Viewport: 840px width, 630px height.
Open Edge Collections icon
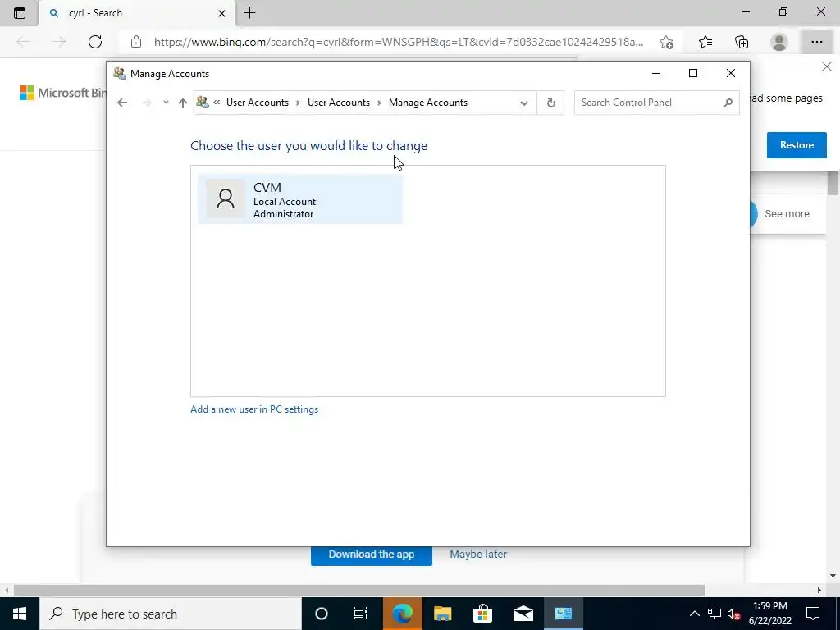[x=742, y=42]
